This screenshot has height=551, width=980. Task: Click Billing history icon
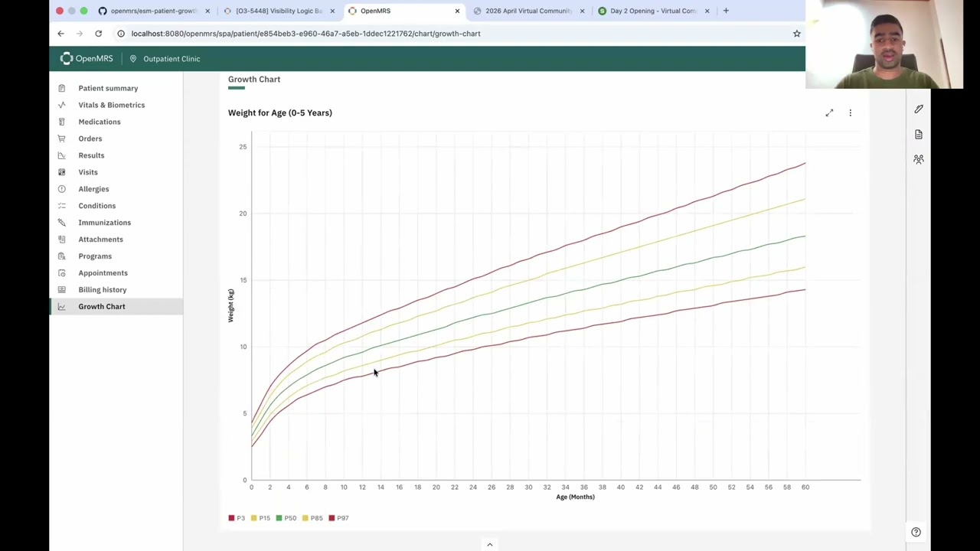click(62, 290)
